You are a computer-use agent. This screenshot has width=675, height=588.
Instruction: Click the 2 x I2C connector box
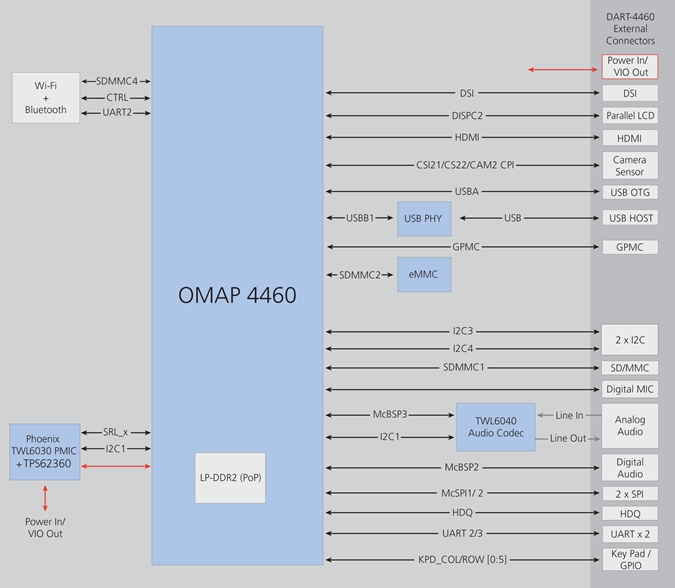630,340
